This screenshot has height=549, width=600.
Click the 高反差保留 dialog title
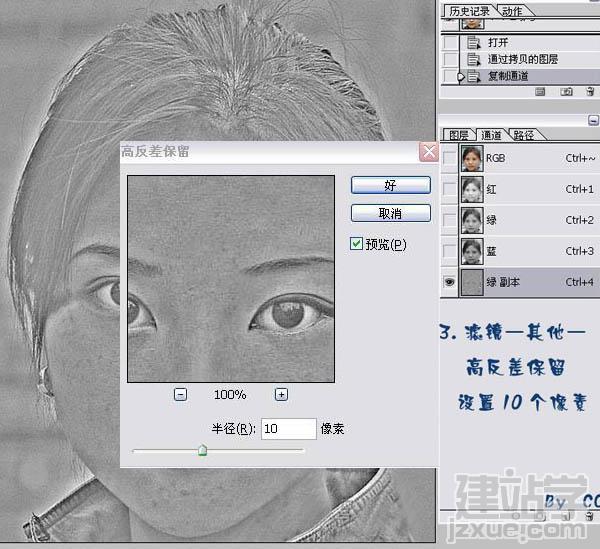pyautogui.click(x=155, y=152)
